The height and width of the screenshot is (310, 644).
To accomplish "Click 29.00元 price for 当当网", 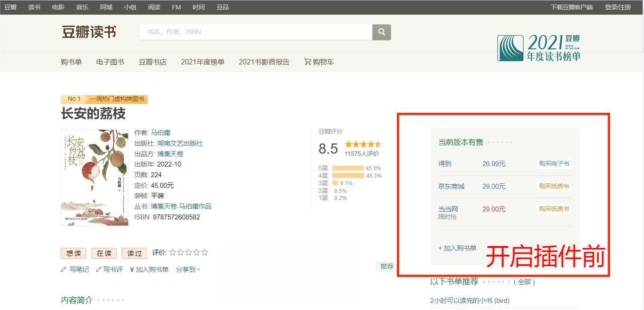I will click(x=494, y=209).
